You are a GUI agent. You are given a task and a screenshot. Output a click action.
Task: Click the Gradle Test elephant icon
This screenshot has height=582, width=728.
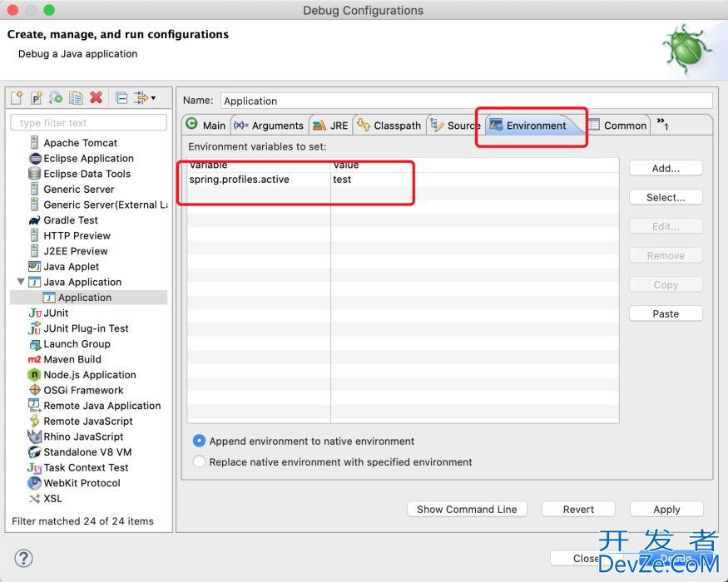click(x=34, y=220)
